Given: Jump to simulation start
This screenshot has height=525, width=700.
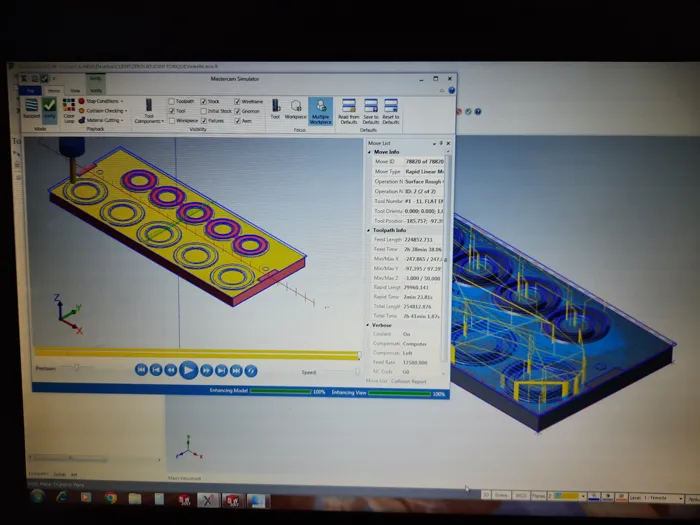Looking at the screenshot, I should [x=141, y=370].
